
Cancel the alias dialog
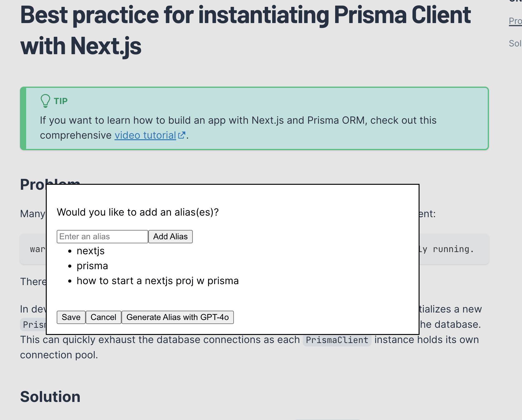103,317
